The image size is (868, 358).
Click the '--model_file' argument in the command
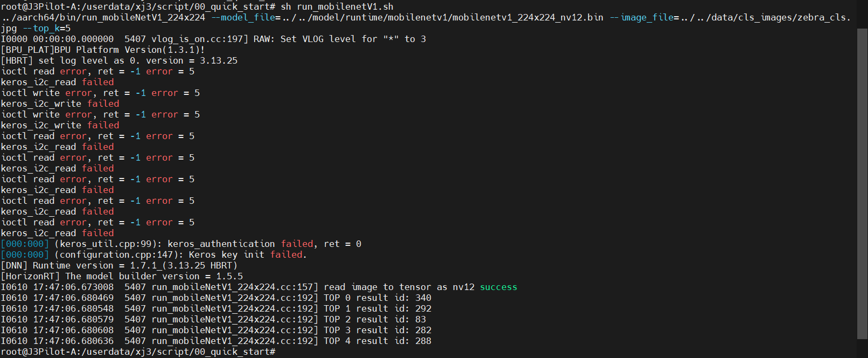tap(243, 17)
